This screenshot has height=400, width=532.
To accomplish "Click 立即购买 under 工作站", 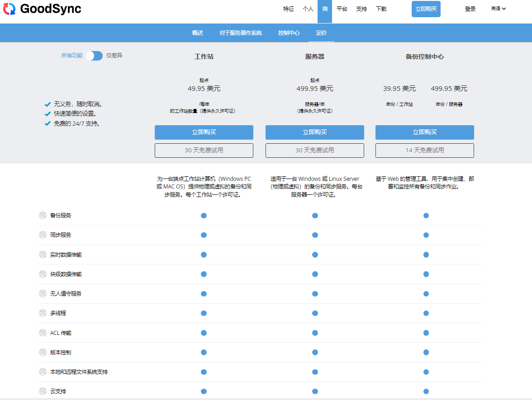I will pos(204,132).
